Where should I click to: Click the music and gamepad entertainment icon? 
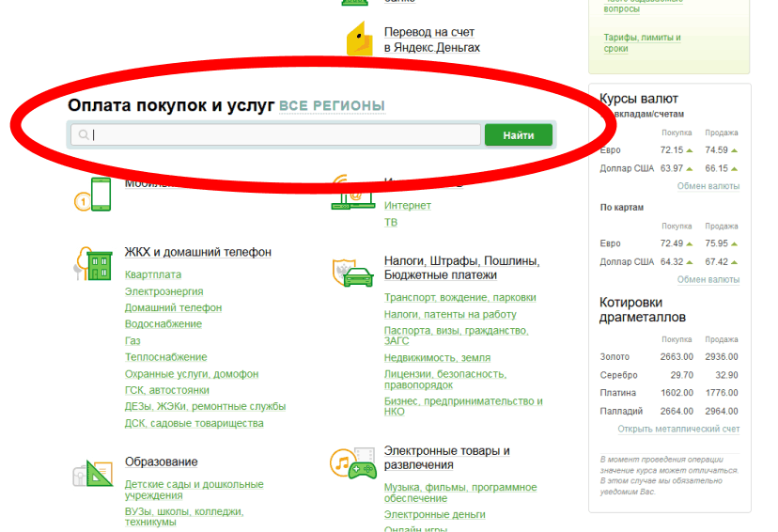pyautogui.click(x=352, y=463)
